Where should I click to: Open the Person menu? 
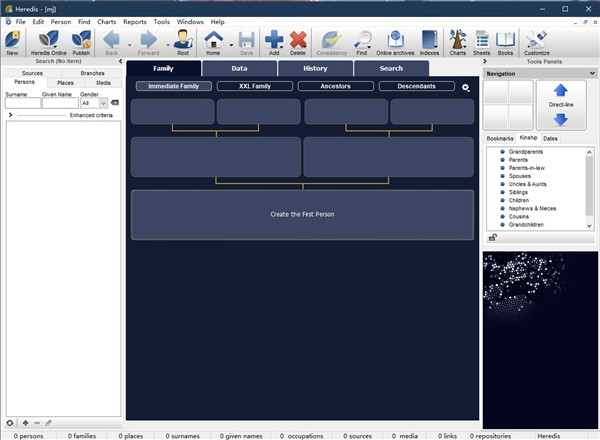tap(61, 22)
